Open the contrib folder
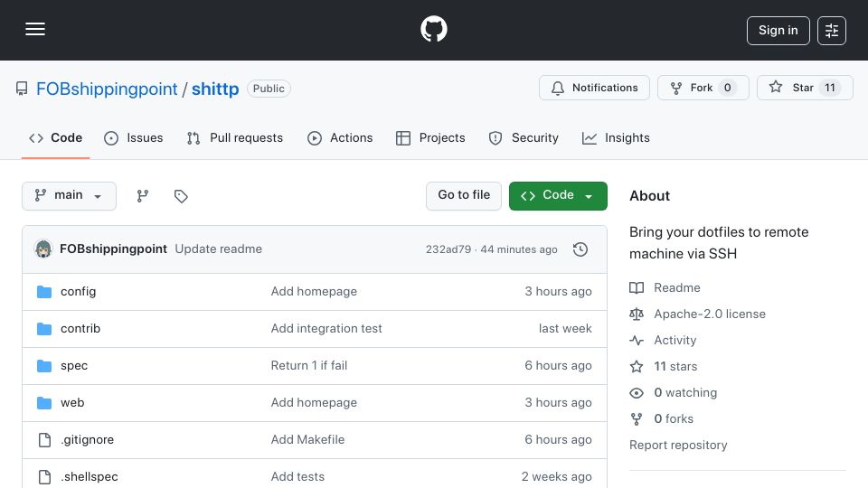This screenshot has height=488, width=868. [80, 329]
